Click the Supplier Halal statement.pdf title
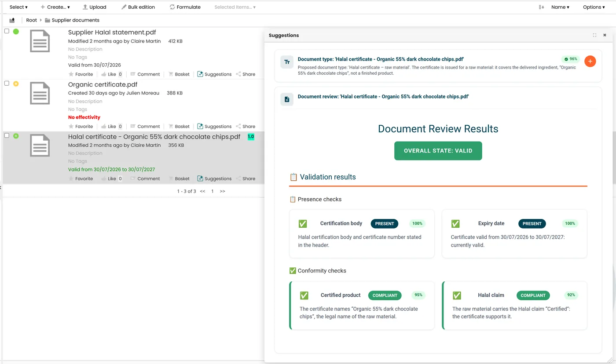Screen dimensions: 616x364 [x=112, y=32]
